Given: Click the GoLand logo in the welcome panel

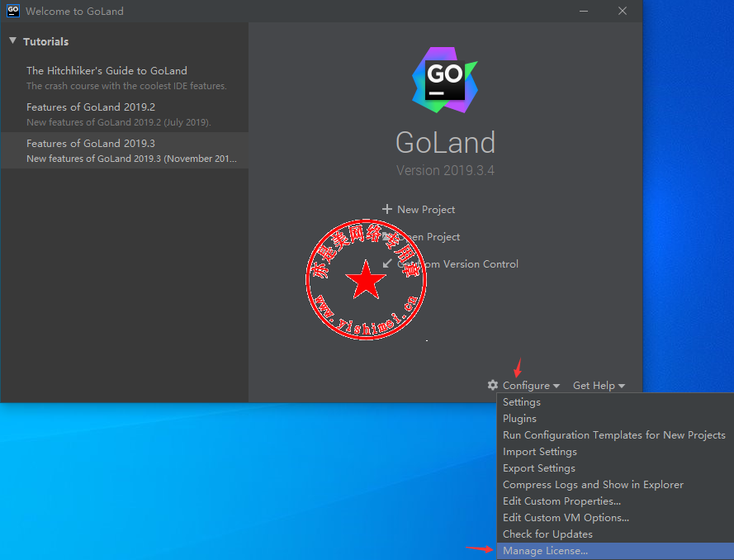Looking at the screenshot, I should pyautogui.click(x=445, y=80).
